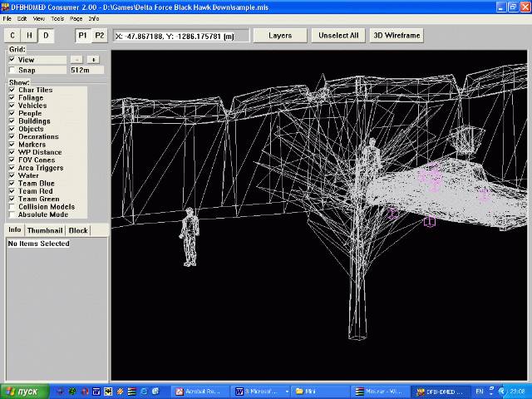This screenshot has width=532, height=399.
Task: Click the 512m grid size value
Action: click(x=86, y=70)
